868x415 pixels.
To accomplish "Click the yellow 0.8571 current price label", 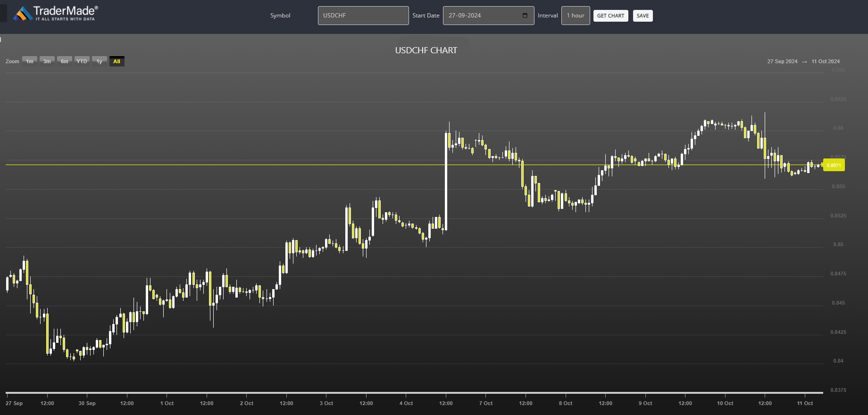I will 834,165.
